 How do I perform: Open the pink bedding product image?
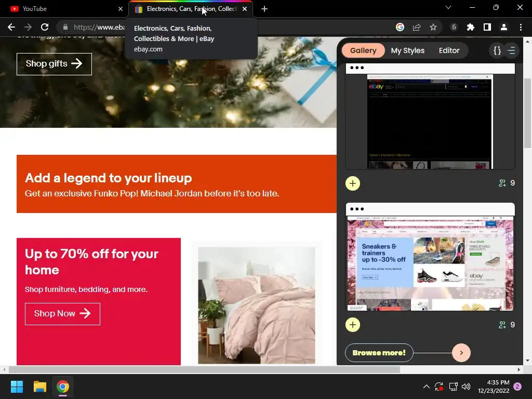tap(257, 305)
